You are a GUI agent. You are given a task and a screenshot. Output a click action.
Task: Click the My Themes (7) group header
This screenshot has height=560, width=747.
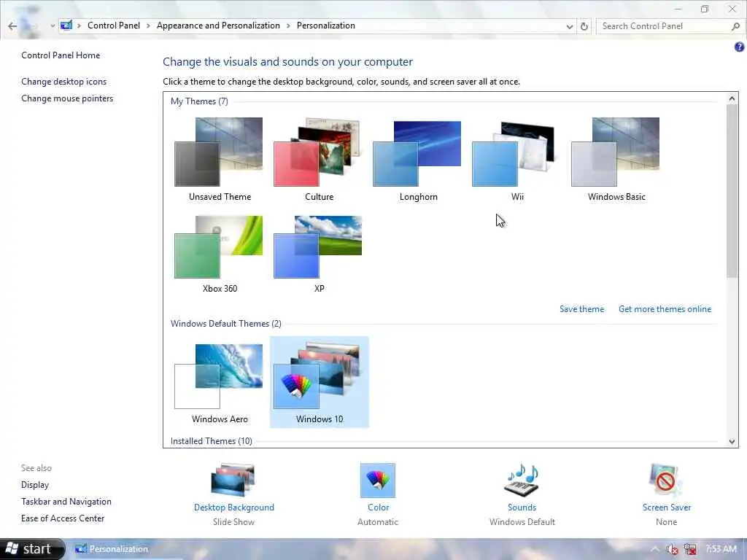pyautogui.click(x=199, y=101)
